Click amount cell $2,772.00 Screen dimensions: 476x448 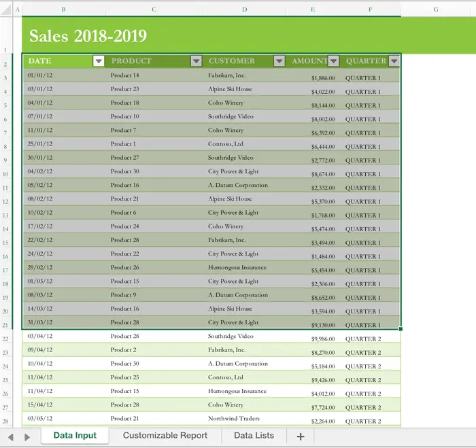(x=323, y=160)
